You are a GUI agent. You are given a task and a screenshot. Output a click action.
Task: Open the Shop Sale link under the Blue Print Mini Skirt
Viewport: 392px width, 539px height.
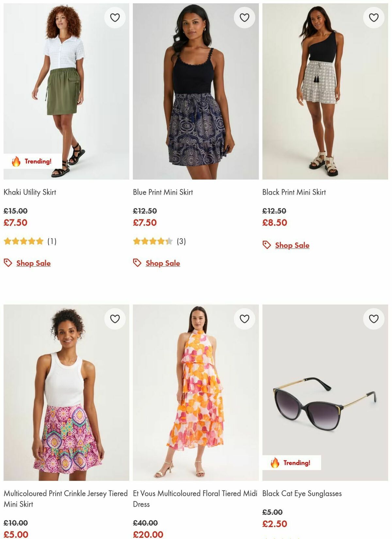(162, 263)
